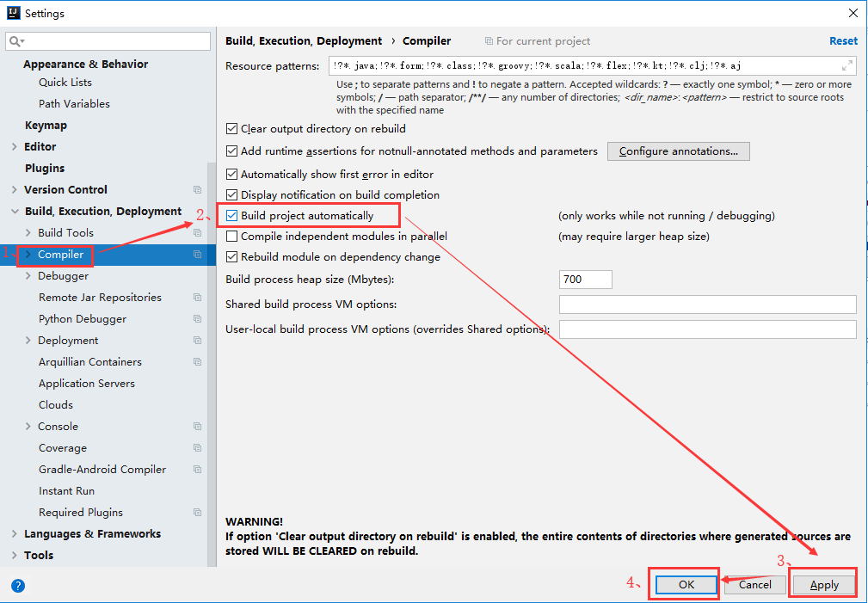Click the help question mark icon

pyautogui.click(x=18, y=585)
